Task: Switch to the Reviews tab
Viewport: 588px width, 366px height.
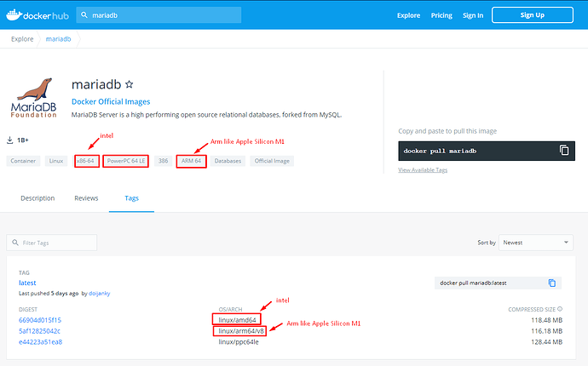Action: tap(86, 198)
